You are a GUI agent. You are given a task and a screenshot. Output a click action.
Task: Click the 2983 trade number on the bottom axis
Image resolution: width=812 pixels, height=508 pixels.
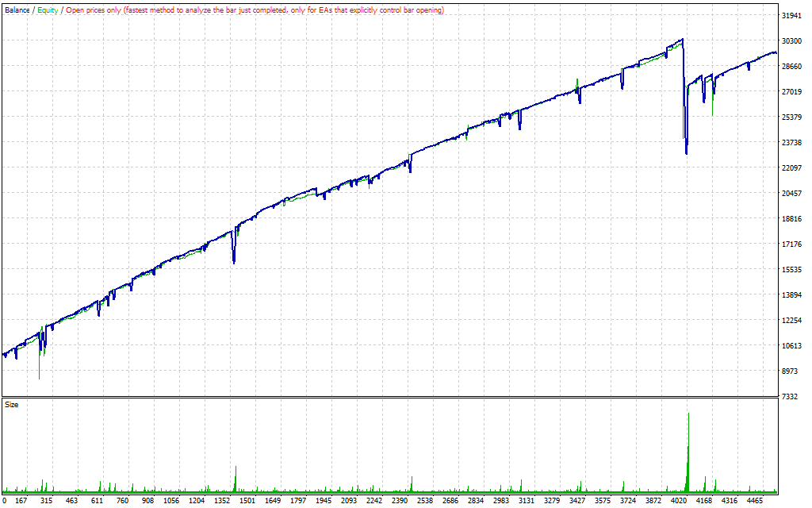[500, 501]
